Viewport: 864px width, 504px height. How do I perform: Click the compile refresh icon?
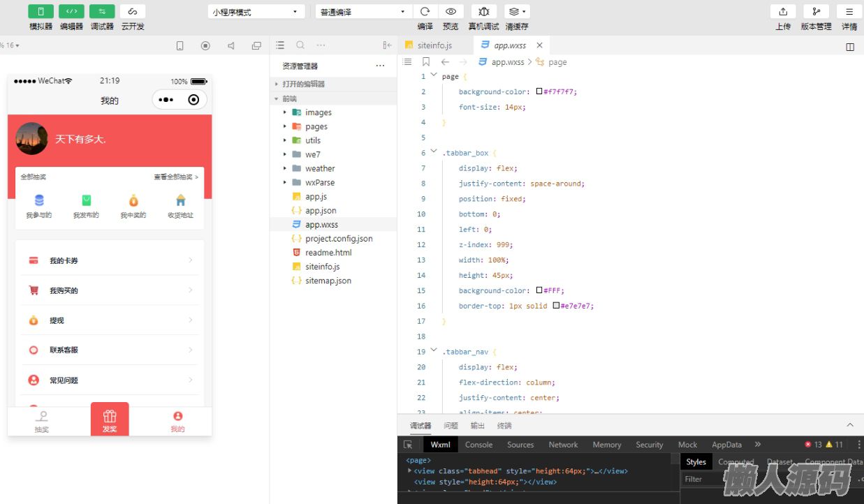tap(425, 12)
